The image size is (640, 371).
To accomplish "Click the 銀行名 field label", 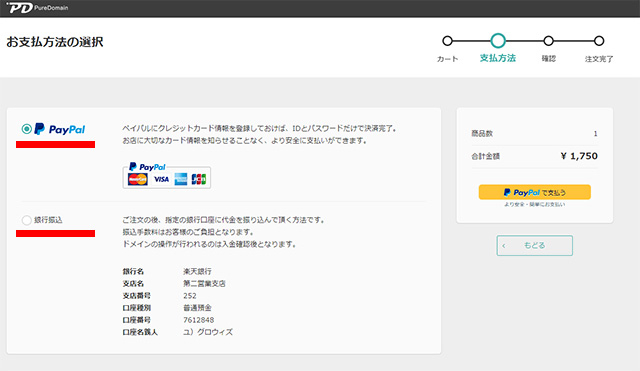I will point(133,271).
